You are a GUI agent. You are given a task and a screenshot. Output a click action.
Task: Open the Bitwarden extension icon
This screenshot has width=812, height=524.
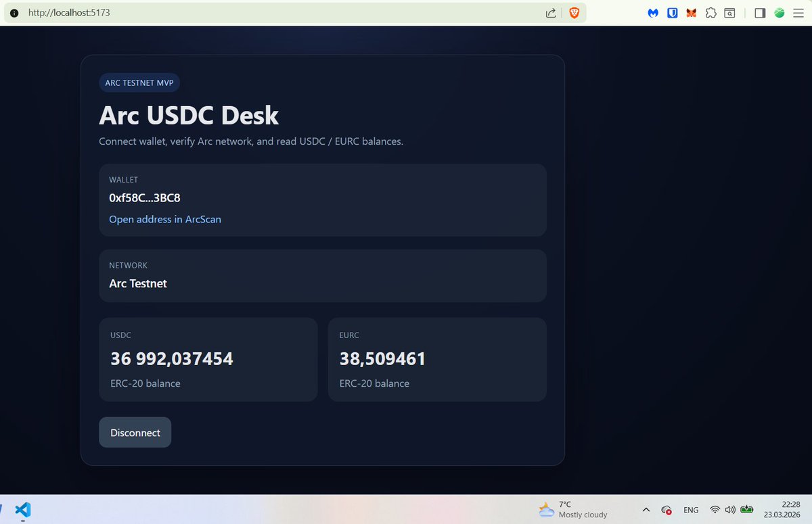point(672,13)
